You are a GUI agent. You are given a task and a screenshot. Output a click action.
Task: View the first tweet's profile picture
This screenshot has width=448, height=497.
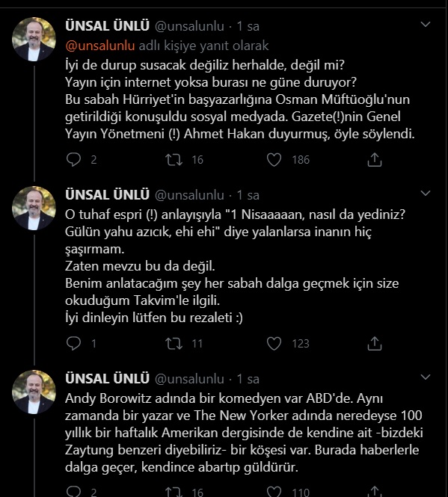click(x=34, y=40)
